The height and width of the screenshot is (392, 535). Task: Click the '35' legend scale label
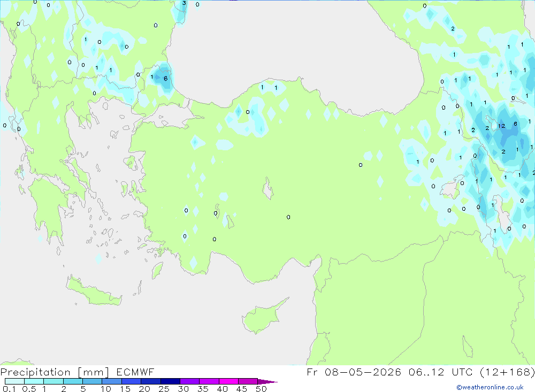(203, 389)
